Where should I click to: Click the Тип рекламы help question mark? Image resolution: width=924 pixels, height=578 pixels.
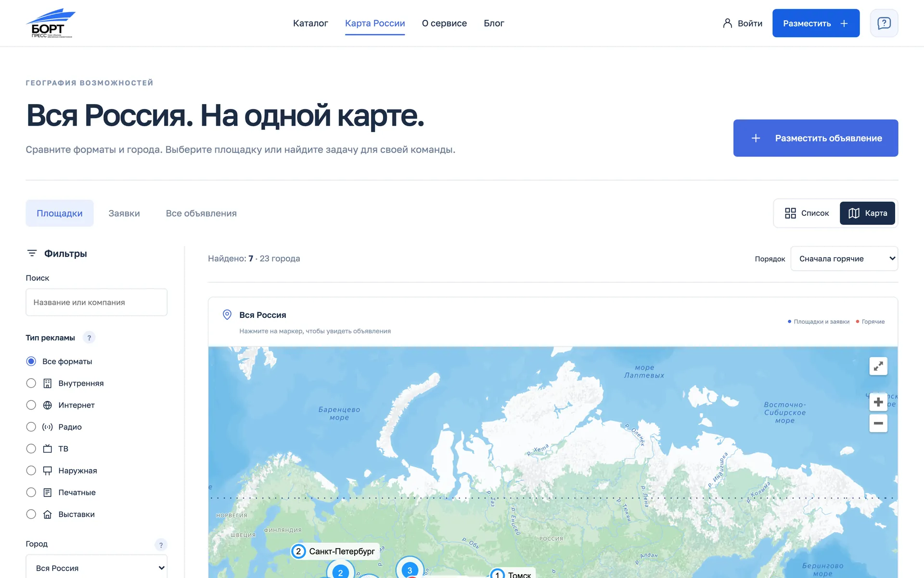pyautogui.click(x=89, y=338)
